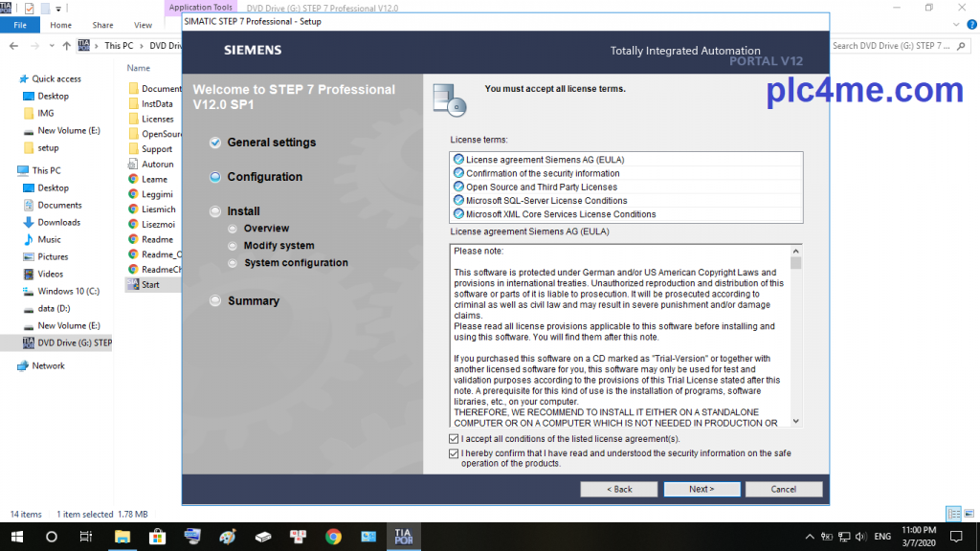Click the Start file icon in file list
Viewport: 980px width, 551px height.
point(134,285)
